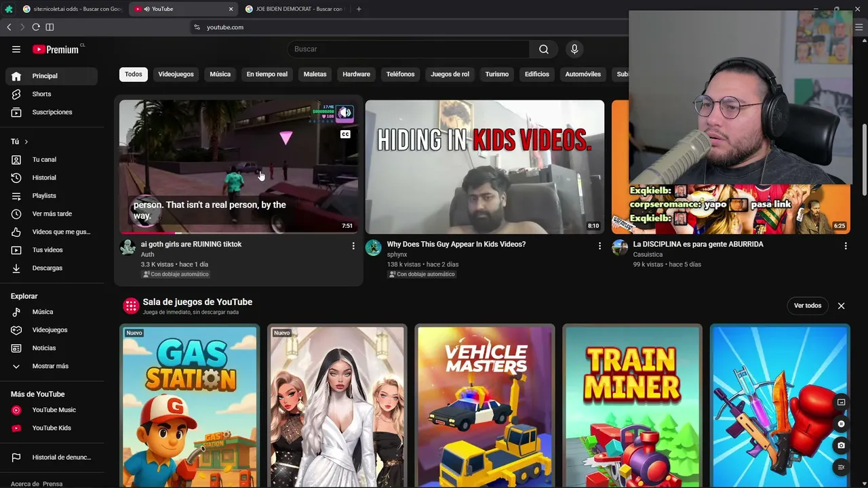The width and height of the screenshot is (868, 488).
Task: Open the Vehicle Masters game card
Action: tap(485, 407)
